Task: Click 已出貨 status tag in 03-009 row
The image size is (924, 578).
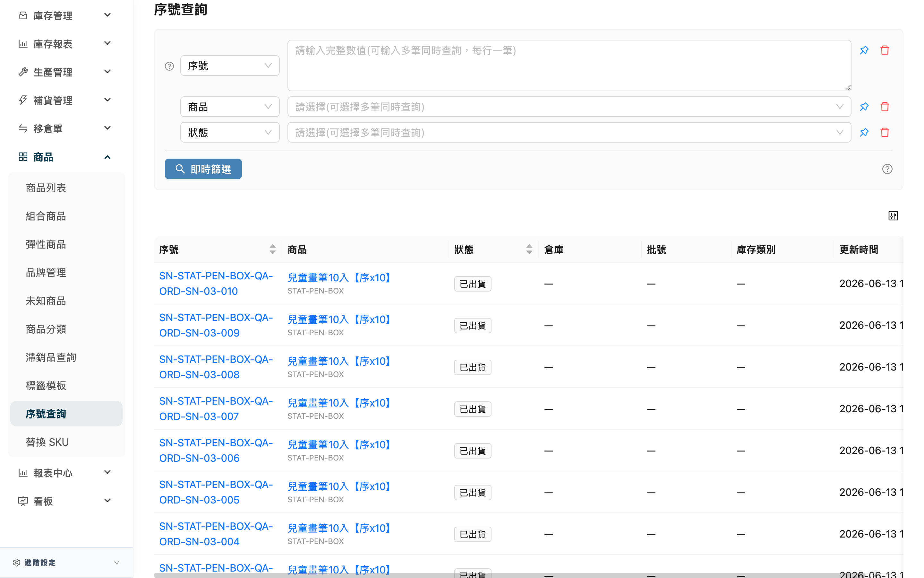Action: (x=473, y=326)
